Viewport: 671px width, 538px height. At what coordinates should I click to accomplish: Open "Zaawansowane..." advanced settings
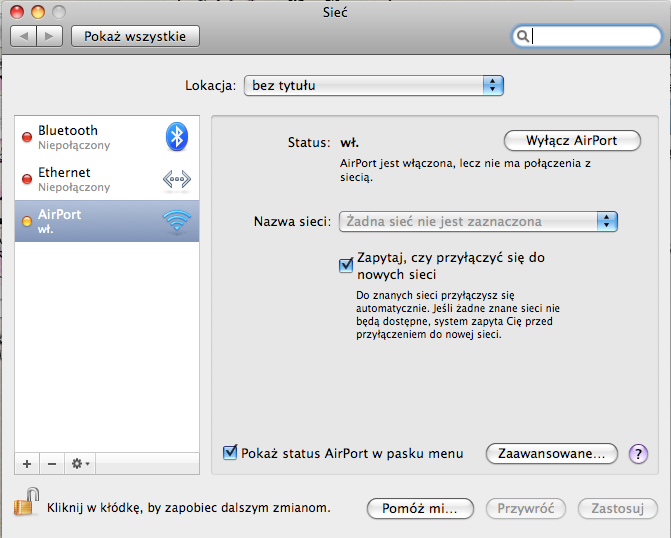[x=552, y=454]
